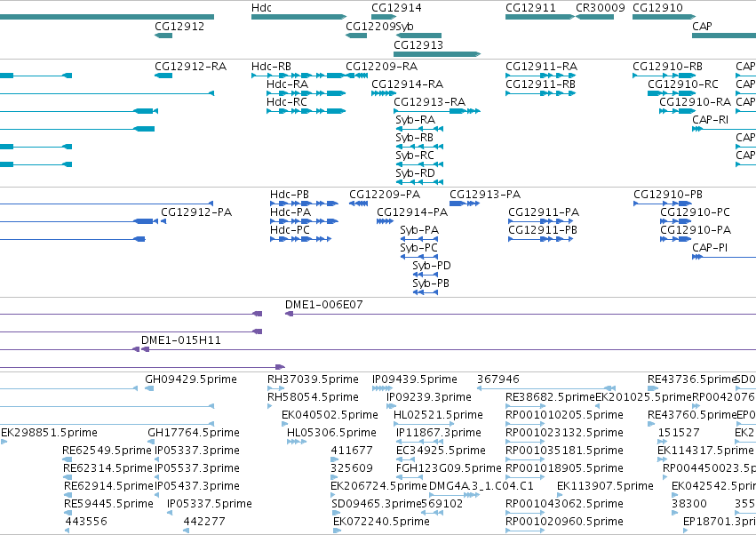Click the Hdc gene label
Image resolution: width=756 pixels, height=535 pixels.
(261, 8)
